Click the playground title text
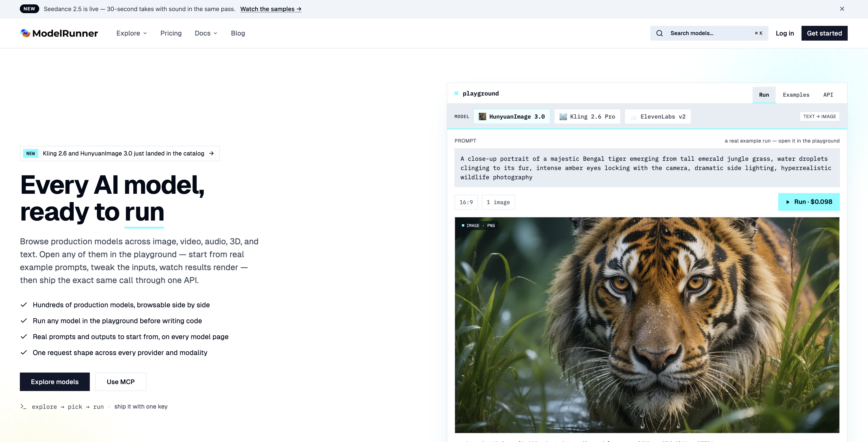 pyautogui.click(x=480, y=93)
